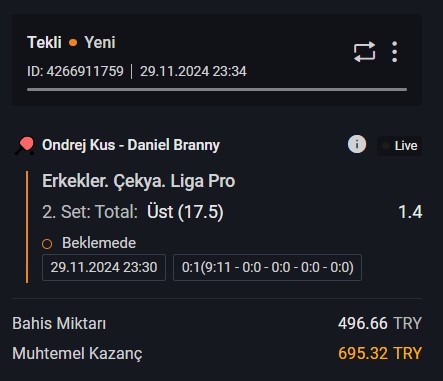Click the info circle icon

(357, 144)
